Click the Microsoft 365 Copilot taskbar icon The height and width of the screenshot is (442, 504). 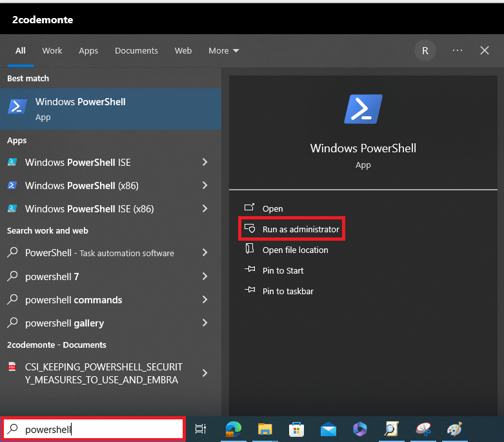[x=360, y=428]
